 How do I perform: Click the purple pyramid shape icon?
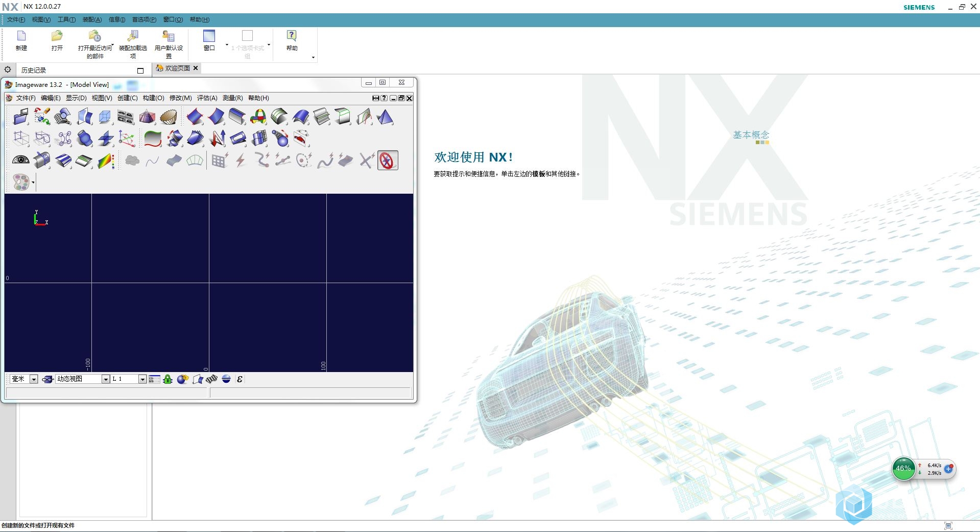click(x=147, y=117)
